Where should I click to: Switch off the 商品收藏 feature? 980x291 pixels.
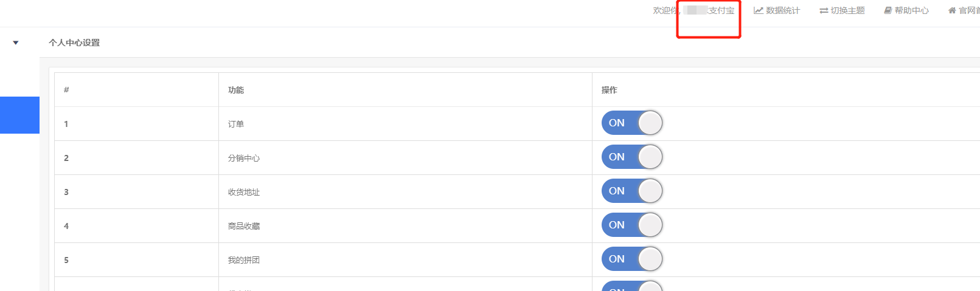tap(631, 225)
